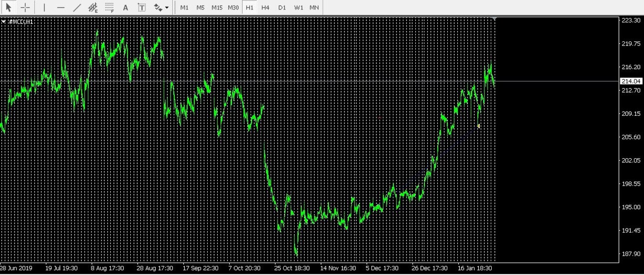The height and width of the screenshot is (275, 644).
Task: Click price scale value 209.15
Action: (631, 113)
